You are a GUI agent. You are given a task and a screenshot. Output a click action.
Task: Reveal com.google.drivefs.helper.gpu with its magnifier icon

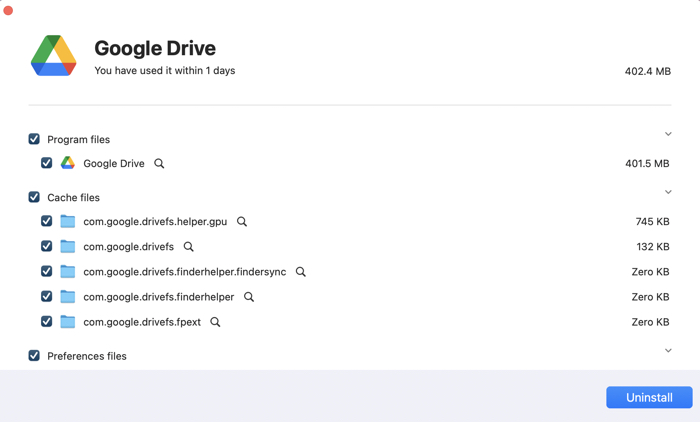click(242, 222)
